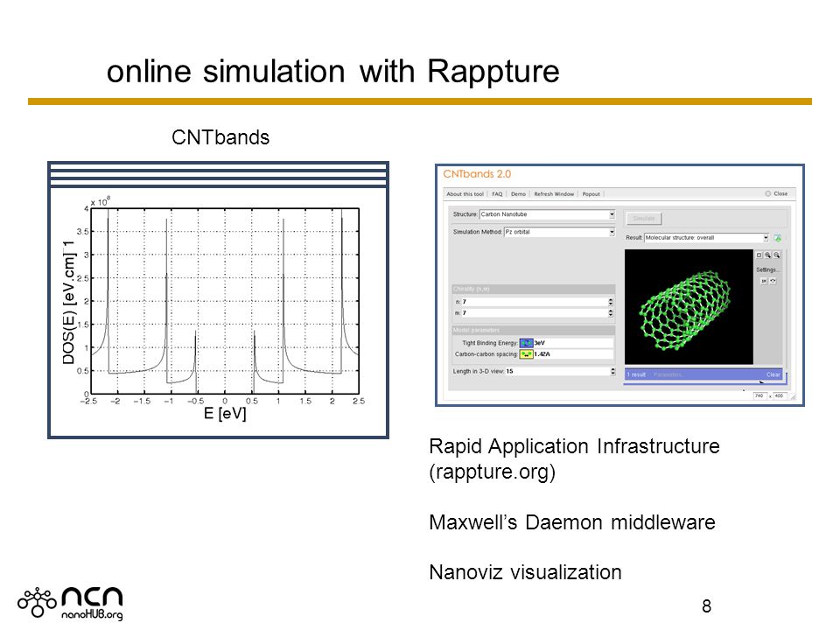Click the Carbon-carbon spacing yellow icon

(x=527, y=354)
